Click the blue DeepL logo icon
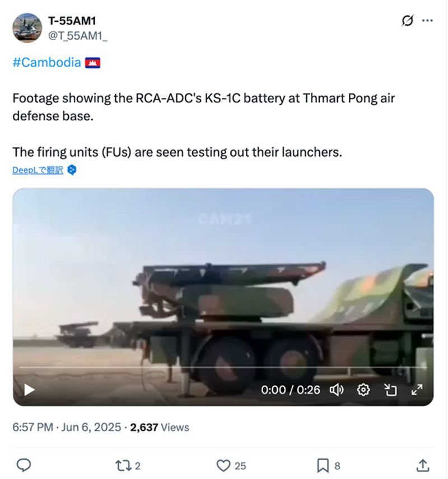The width and height of the screenshot is (448, 479). tap(72, 170)
